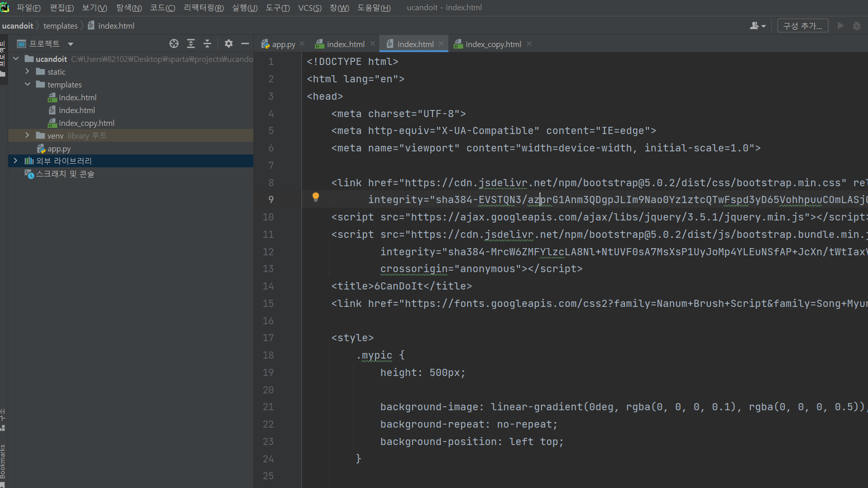The image size is (868, 488).
Task: Collapse the templates folder chevron
Action: pos(28,84)
